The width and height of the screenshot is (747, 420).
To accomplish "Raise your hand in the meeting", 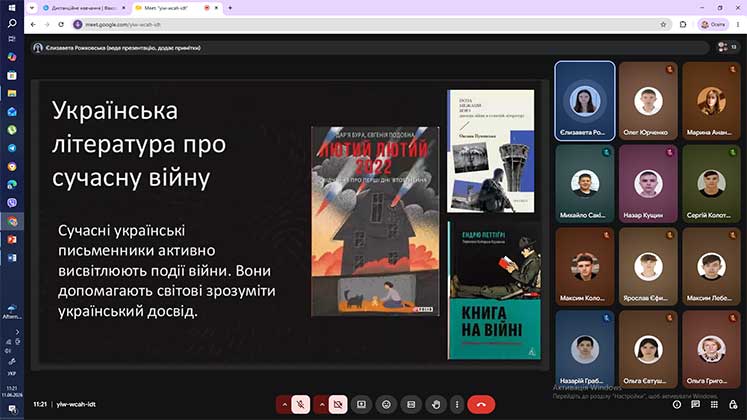I will 436,404.
